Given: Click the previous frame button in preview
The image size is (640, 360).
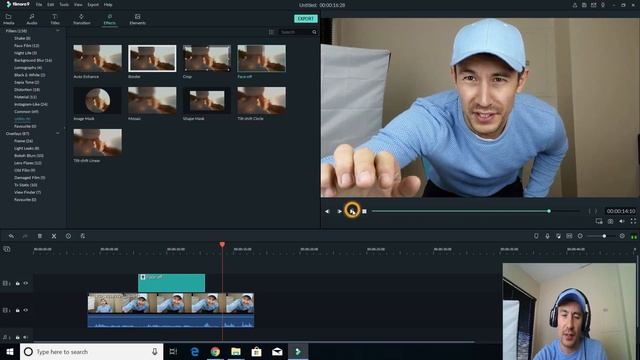Looking at the screenshot, I should point(327,211).
